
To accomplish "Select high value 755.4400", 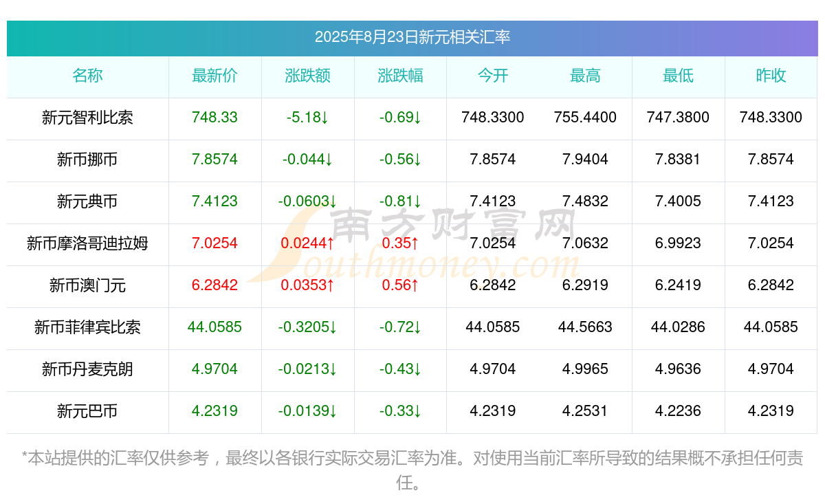I will [x=585, y=118].
